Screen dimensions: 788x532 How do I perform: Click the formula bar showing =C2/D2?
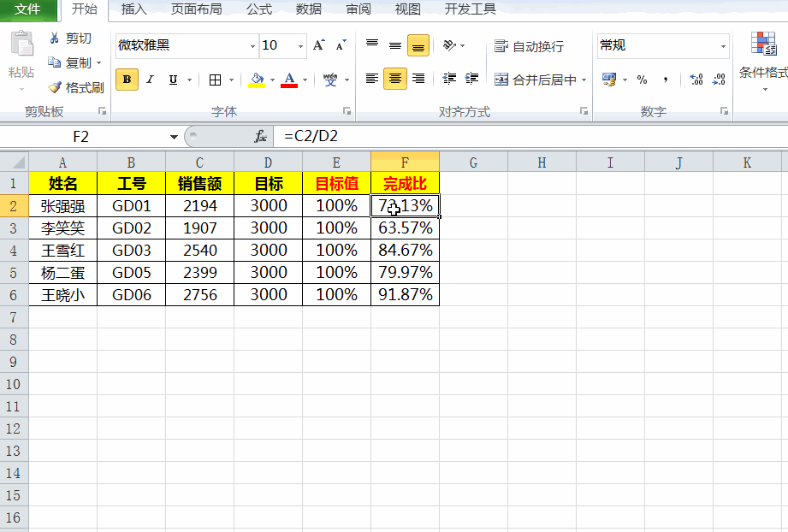[530, 136]
